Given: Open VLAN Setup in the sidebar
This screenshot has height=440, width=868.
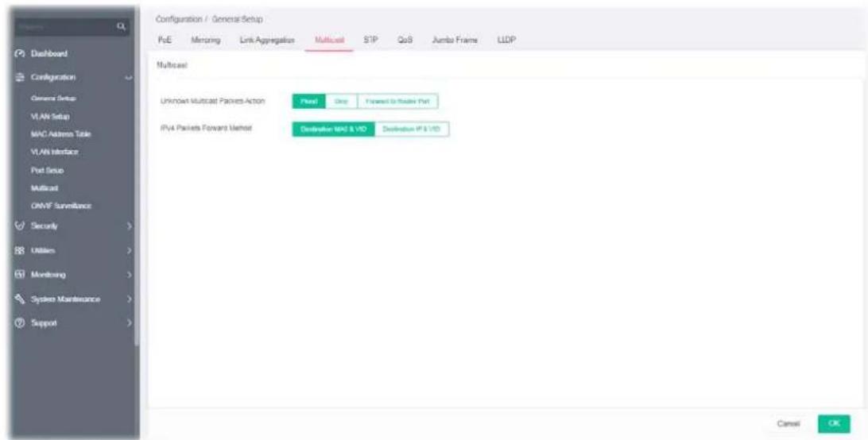Looking at the screenshot, I should coord(50,117).
